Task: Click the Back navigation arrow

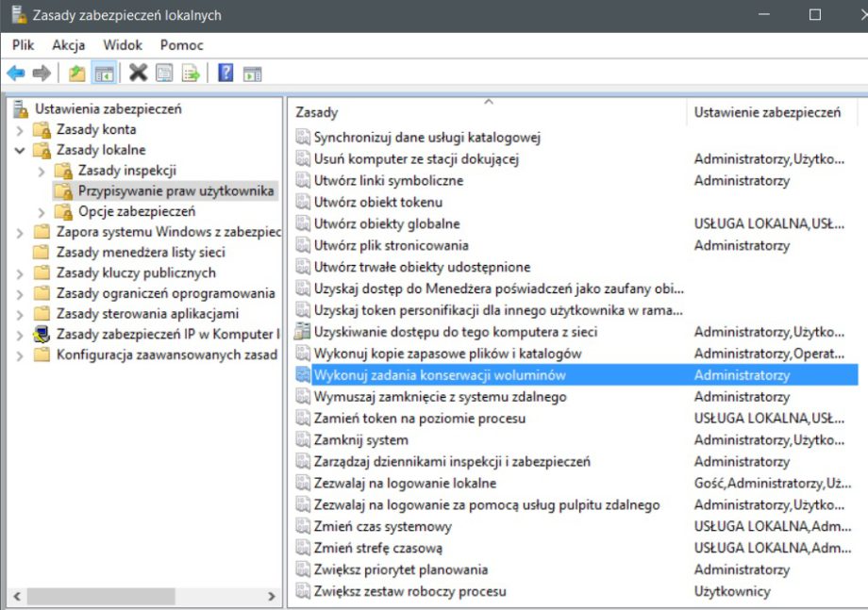Action: point(15,73)
